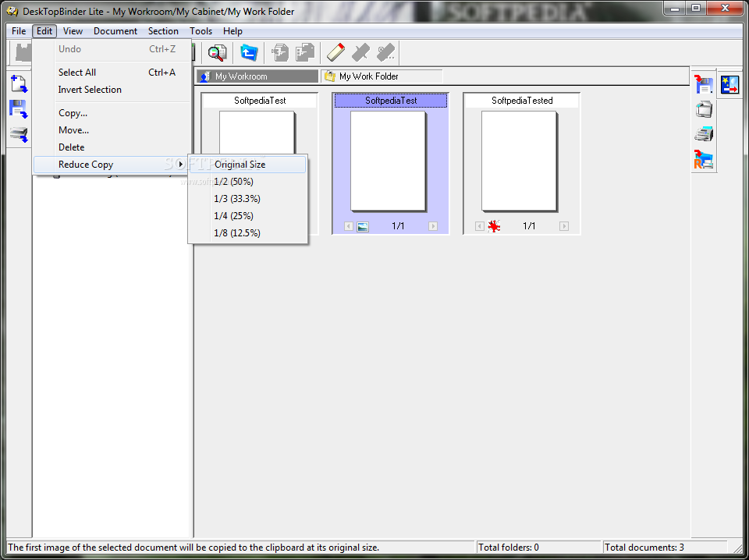Go to next page of SoftpediaTested document

pos(564,226)
